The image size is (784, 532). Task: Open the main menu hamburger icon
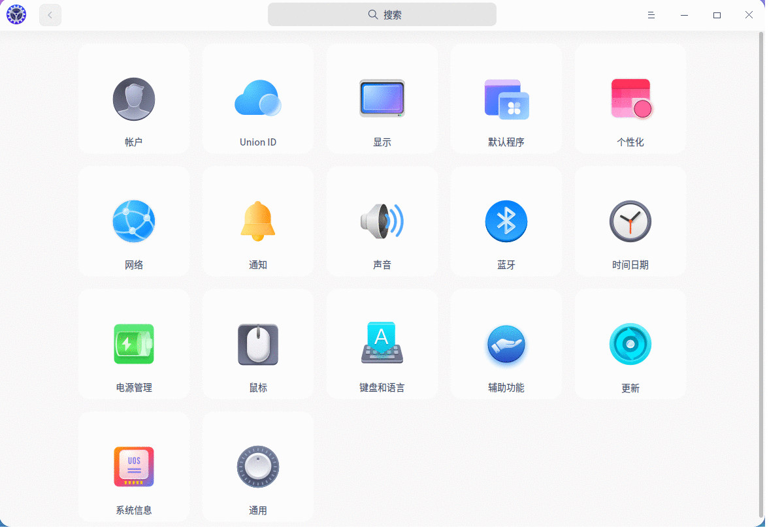(x=651, y=15)
